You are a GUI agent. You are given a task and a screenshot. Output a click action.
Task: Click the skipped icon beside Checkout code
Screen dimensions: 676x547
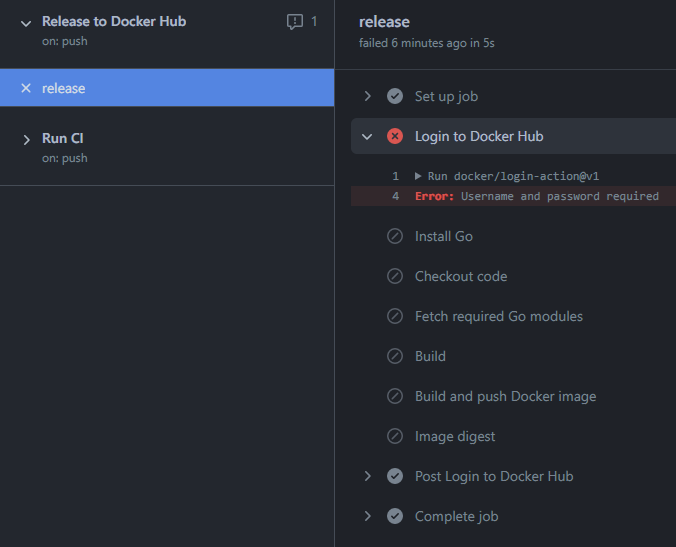tap(395, 276)
